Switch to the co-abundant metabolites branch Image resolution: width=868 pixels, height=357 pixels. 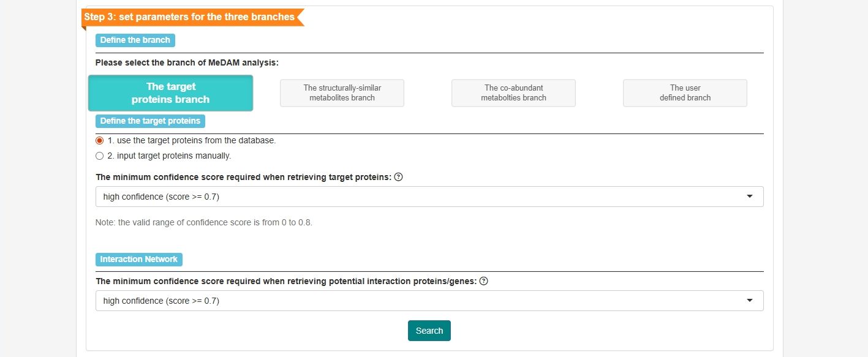(513, 93)
